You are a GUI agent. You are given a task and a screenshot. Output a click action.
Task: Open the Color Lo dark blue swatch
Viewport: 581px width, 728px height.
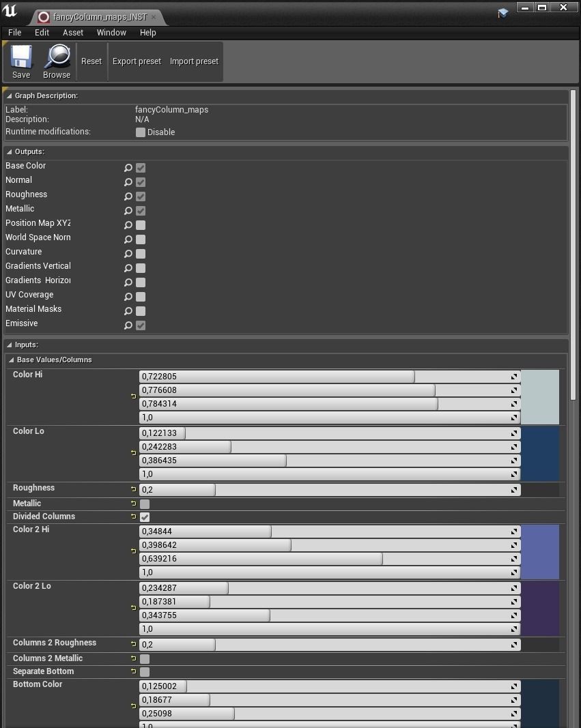coord(539,454)
